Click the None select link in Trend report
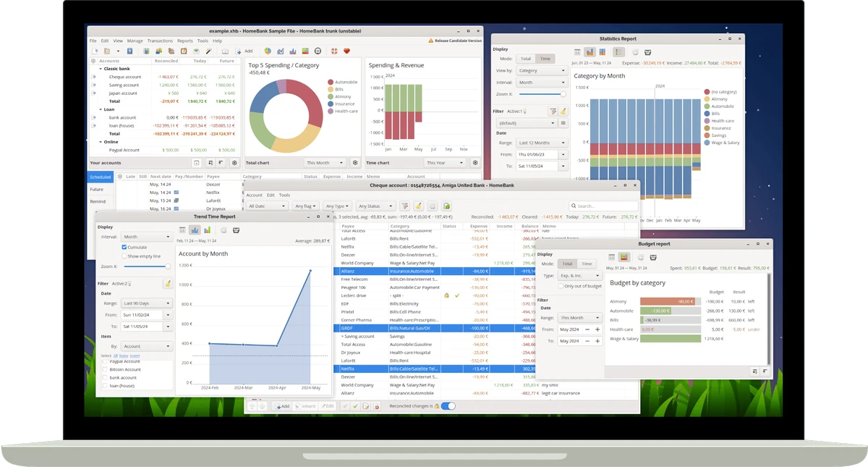868x467 pixels. pyautogui.click(x=124, y=355)
